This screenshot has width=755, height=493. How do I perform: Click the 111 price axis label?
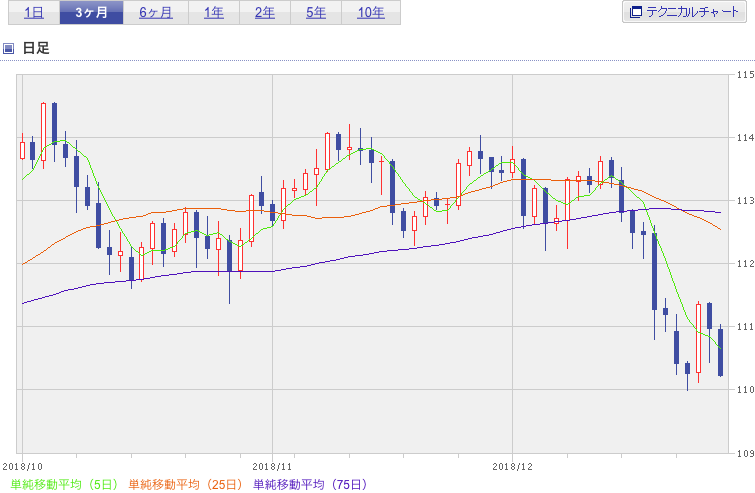[745, 327]
